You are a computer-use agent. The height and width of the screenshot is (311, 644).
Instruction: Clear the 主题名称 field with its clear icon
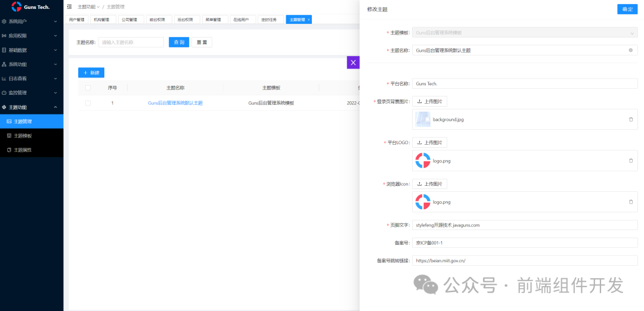tap(630, 51)
